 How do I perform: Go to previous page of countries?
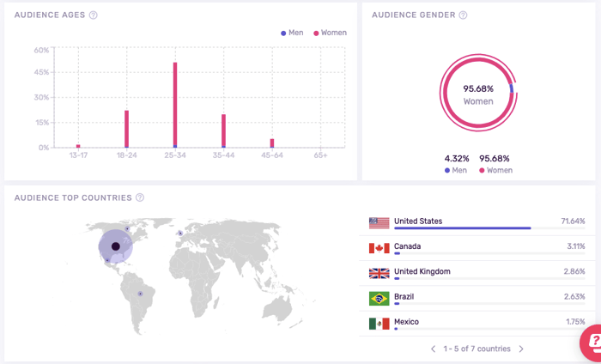(x=434, y=349)
